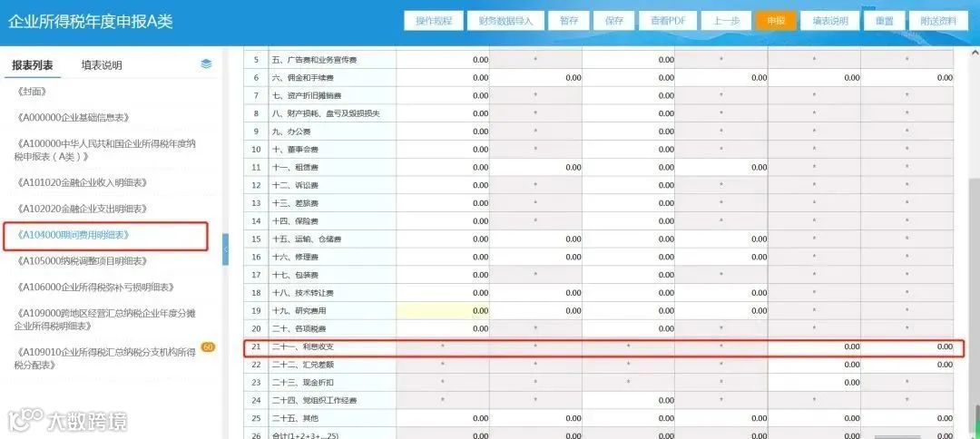Click the 八、财产损耗、盘亏及毁损损失 label
This screenshot has width=980, height=439.
(326, 113)
